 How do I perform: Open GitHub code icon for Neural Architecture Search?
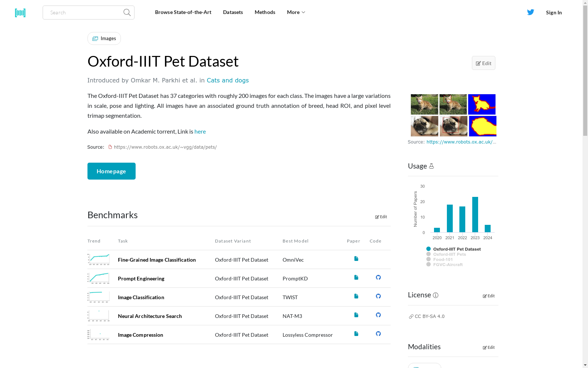click(378, 315)
